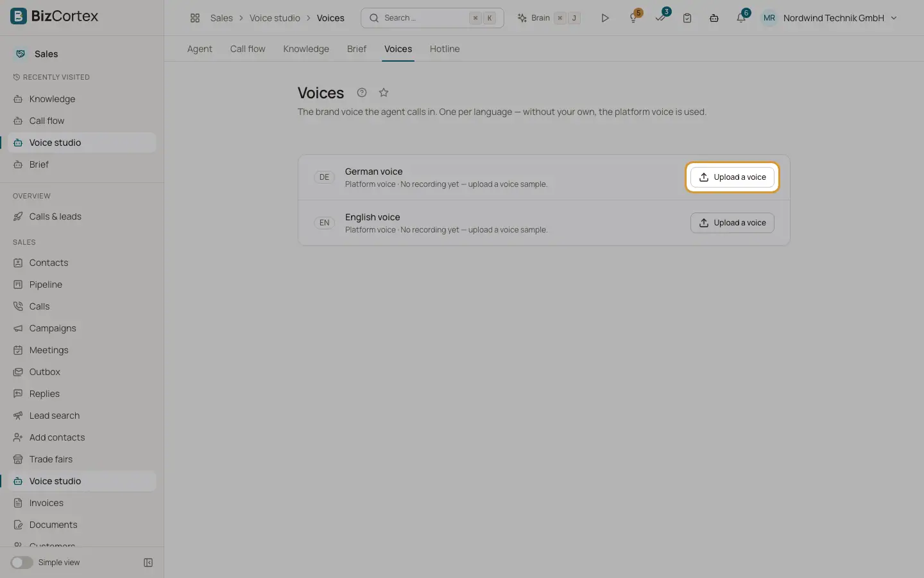The height and width of the screenshot is (578, 924).
Task: Favorite Voices page with star icon
Action: [384, 92]
